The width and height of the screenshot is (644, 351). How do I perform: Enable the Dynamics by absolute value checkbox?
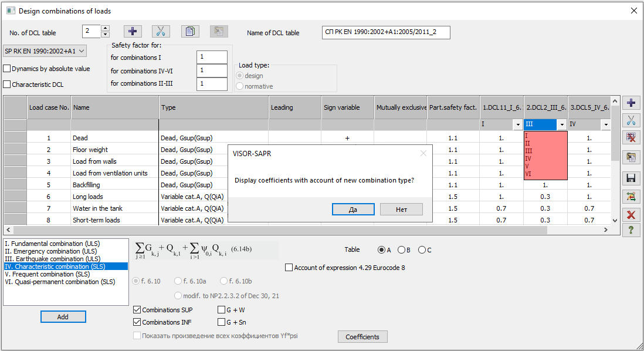[x=7, y=69]
